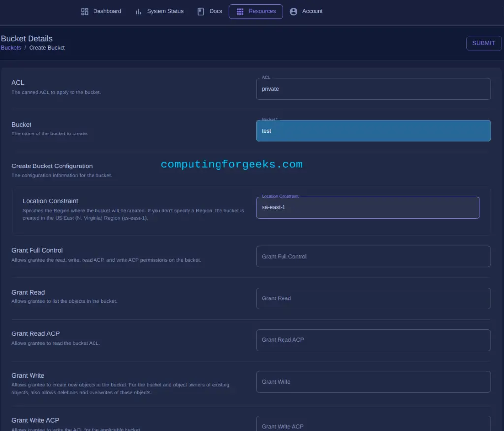Click the Bucket Details page heading
This screenshot has width=504, height=431.
click(x=27, y=38)
